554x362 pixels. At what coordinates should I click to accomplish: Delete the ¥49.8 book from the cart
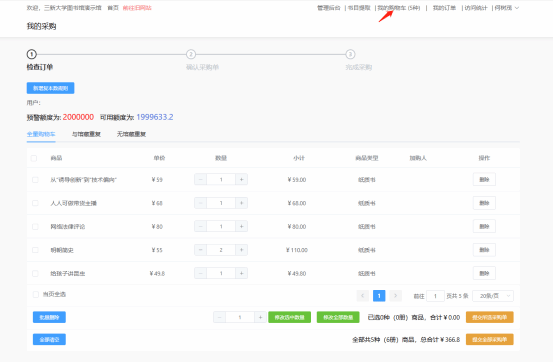click(x=484, y=273)
